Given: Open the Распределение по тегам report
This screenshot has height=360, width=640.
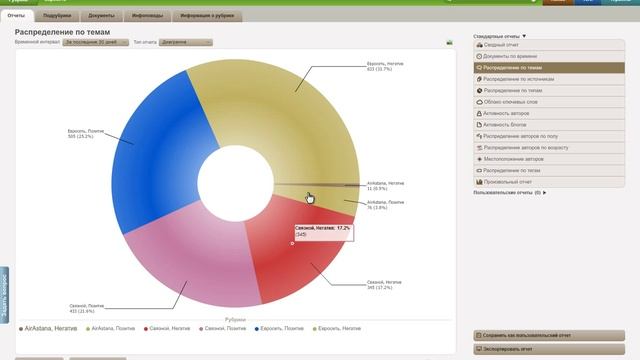Looking at the screenshot, I should pyautogui.click(x=549, y=171).
